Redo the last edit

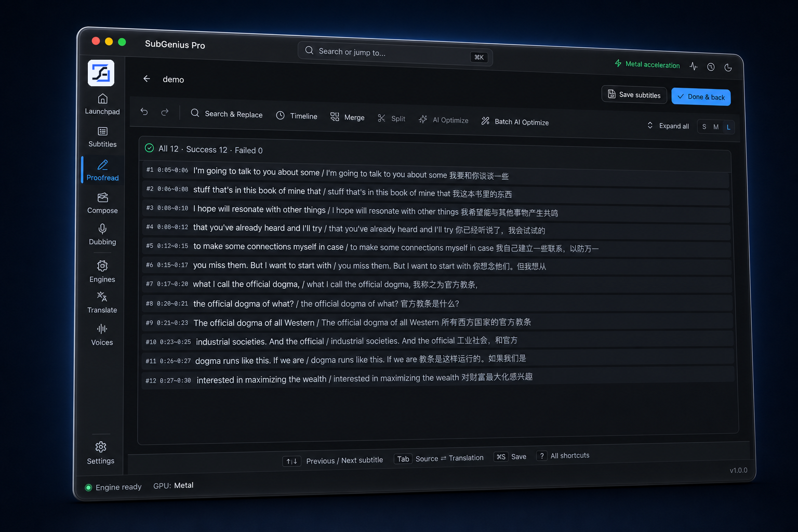(x=165, y=112)
